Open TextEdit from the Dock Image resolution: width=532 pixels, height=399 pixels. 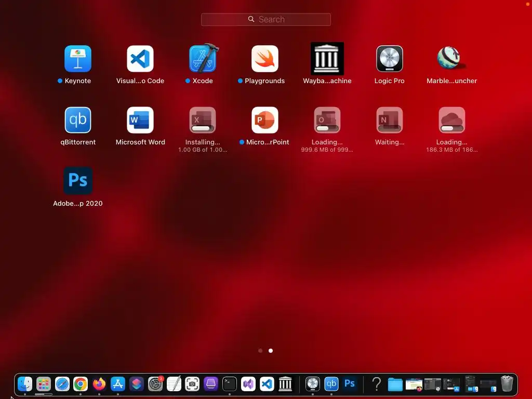pos(174,384)
